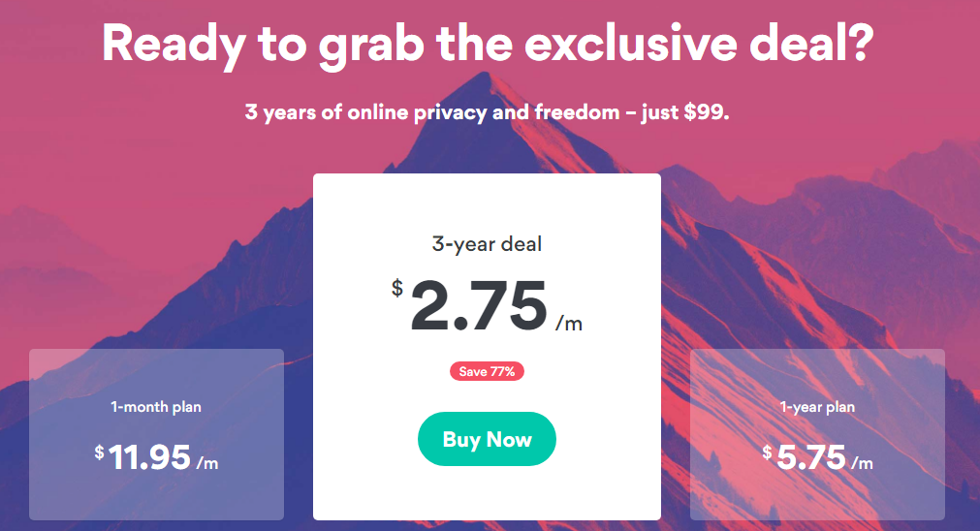Click the 5.75 yearly plan price

pos(811,457)
